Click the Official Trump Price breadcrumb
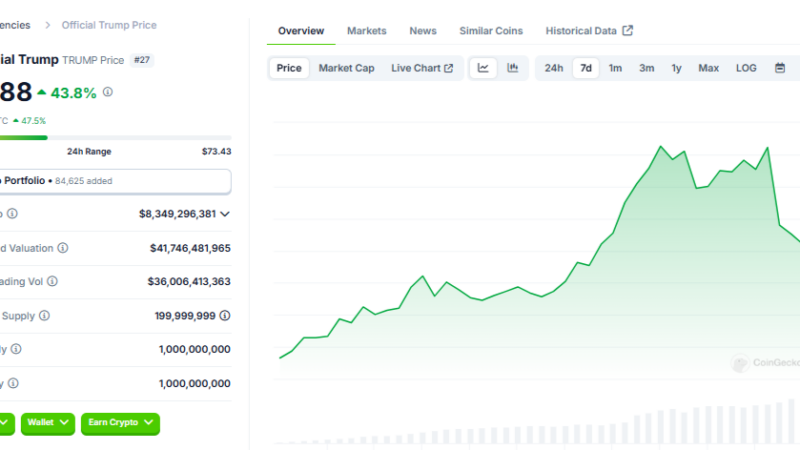 pos(109,25)
